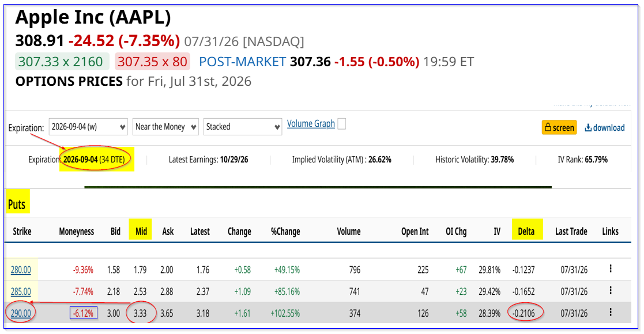Open links menu for 280.00 strike row
Viewport: 644px width, 334px height.
pos(611,269)
